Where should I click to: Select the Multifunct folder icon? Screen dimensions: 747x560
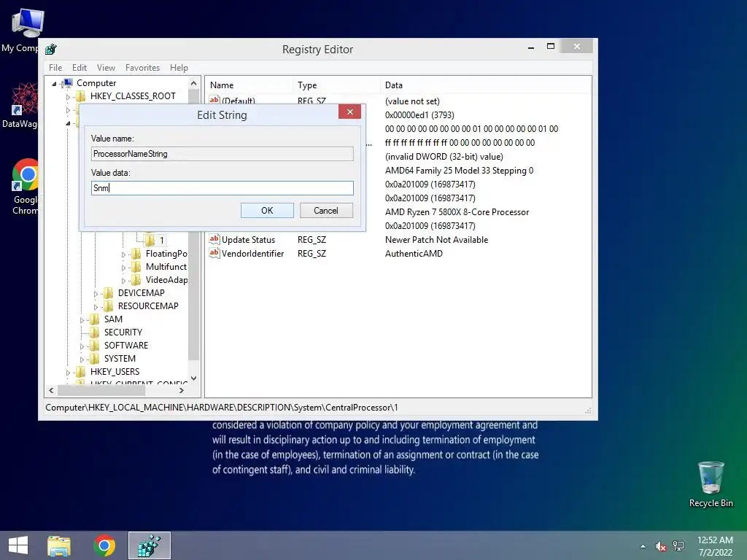coord(136,267)
